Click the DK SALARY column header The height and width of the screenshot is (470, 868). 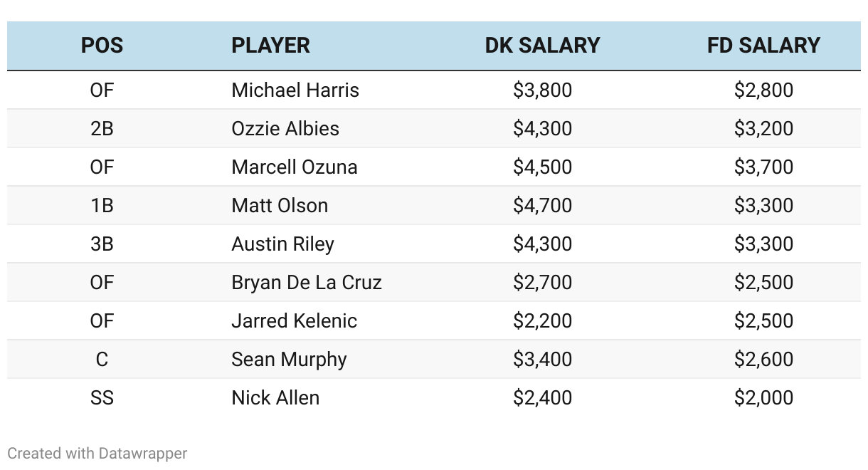542,46
